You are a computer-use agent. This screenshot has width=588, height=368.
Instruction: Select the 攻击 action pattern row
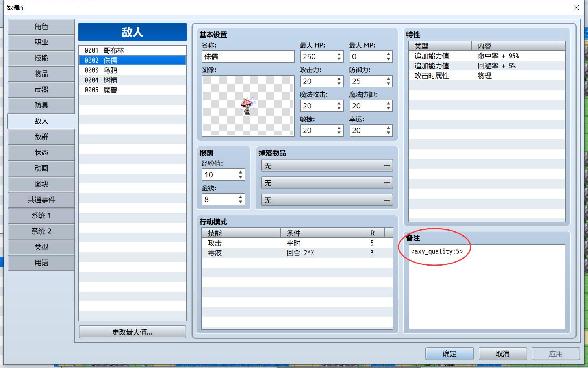pos(297,243)
